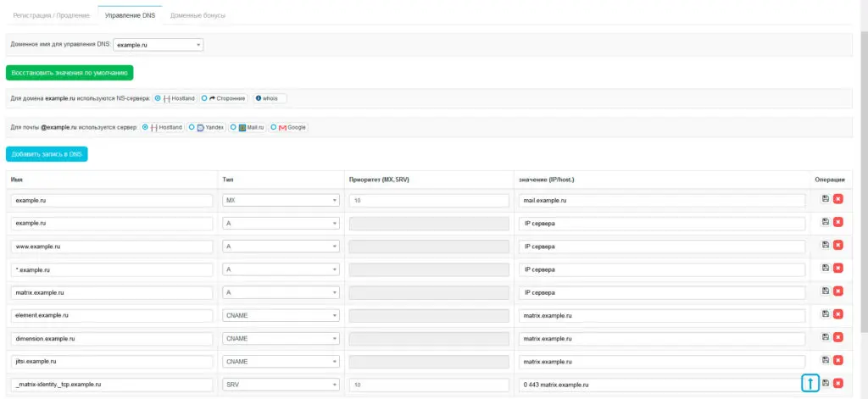Save the jitsi.example.ru CNAME record

pos(826,360)
